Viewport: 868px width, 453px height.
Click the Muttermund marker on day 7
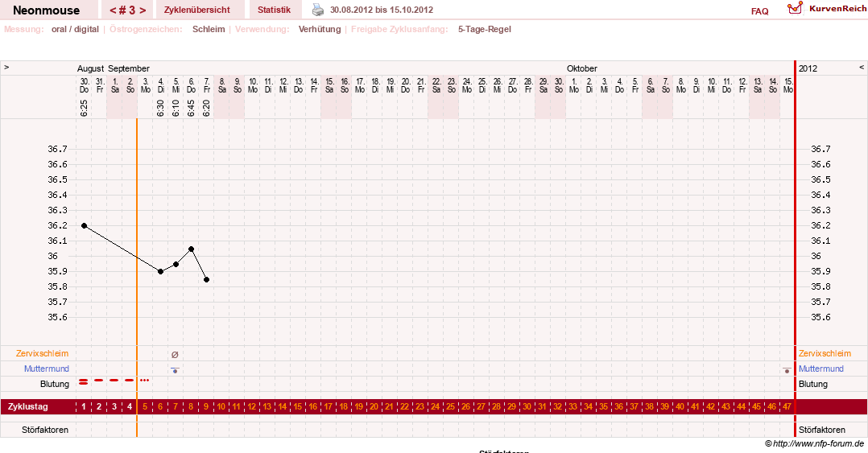[x=175, y=370]
